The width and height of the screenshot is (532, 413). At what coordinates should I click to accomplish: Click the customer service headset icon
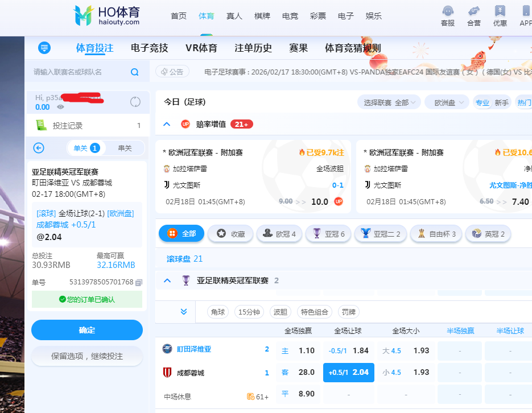point(448,11)
